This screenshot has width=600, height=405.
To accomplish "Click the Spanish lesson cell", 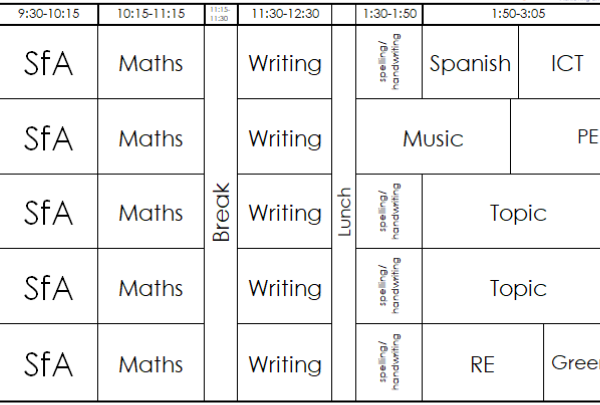I will (x=470, y=63).
